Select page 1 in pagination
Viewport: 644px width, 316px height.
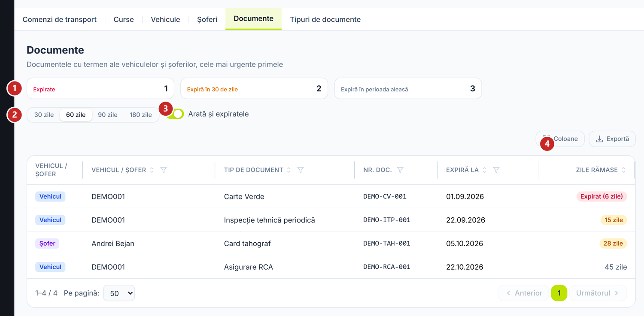point(559,293)
